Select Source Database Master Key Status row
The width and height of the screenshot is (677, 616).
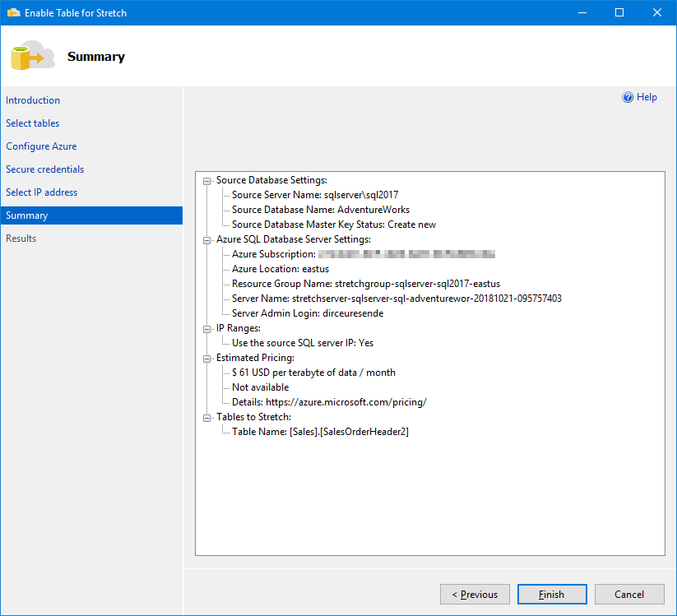click(x=334, y=225)
